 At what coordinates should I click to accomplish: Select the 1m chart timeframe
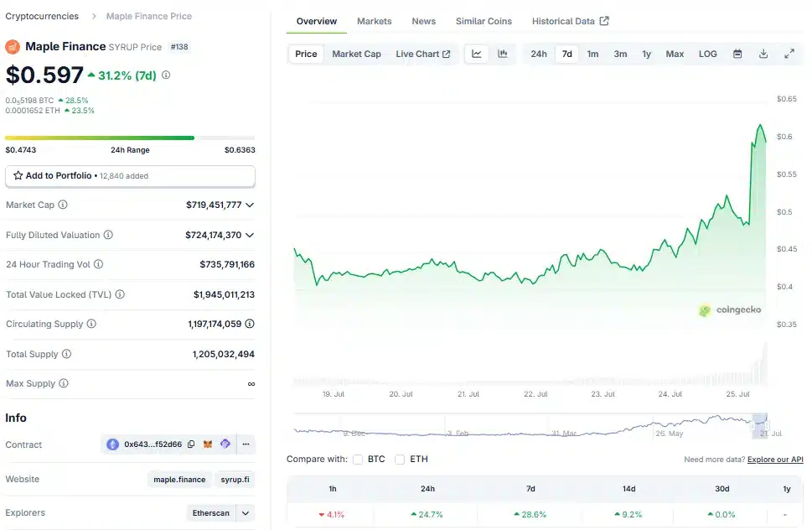593,54
